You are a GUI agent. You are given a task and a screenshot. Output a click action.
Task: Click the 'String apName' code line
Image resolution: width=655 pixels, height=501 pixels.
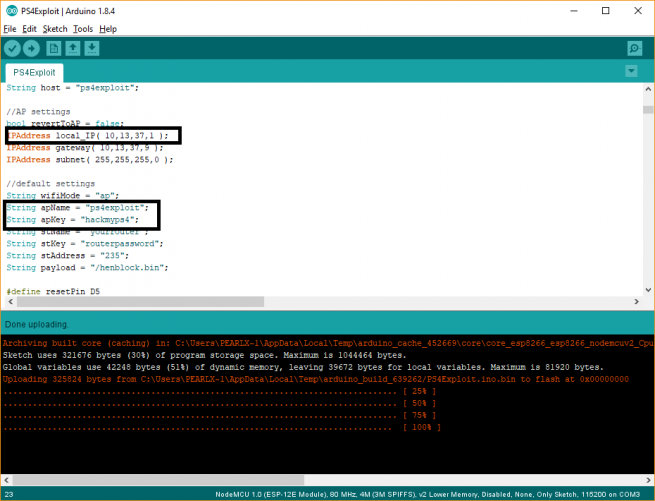point(77,208)
